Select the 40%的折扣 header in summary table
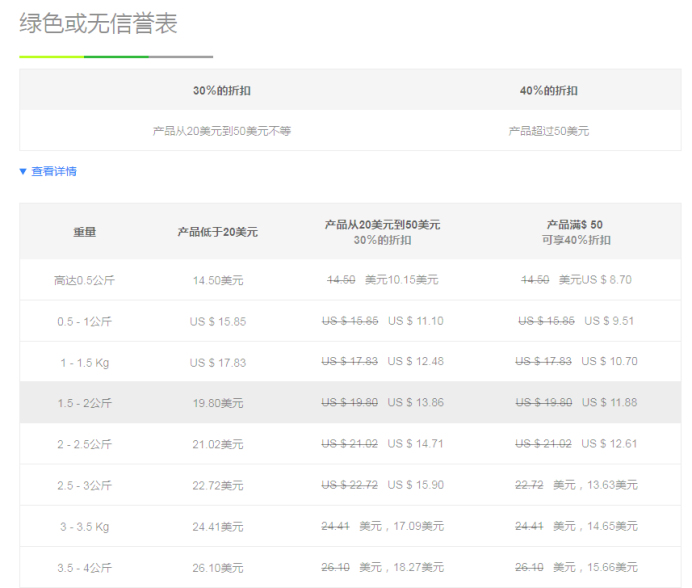The height and width of the screenshot is (588, 692). [549, 90]
